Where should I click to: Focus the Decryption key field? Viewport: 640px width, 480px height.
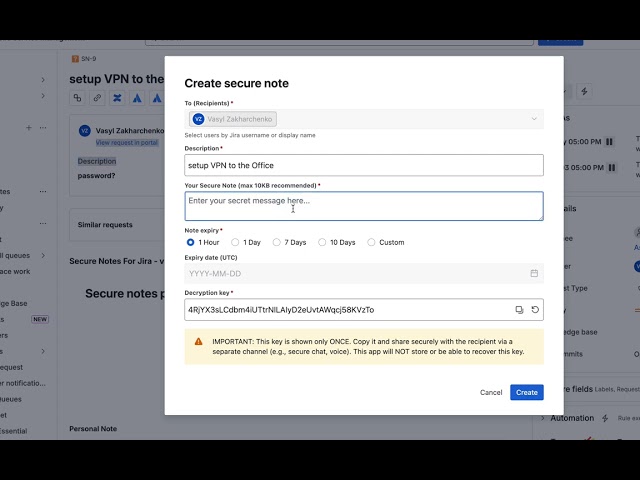click(x=364, y=310)
